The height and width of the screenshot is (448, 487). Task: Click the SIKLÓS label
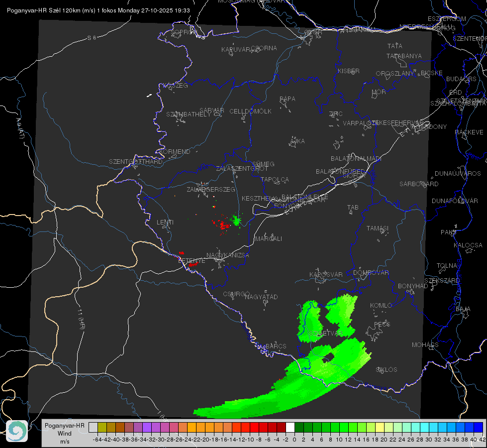coord(387,370)
